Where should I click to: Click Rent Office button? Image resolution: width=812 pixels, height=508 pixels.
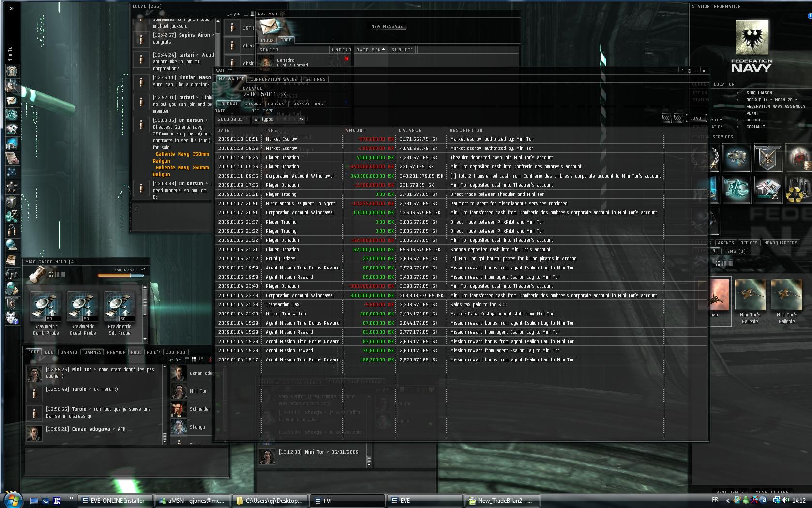pos(730,492)
